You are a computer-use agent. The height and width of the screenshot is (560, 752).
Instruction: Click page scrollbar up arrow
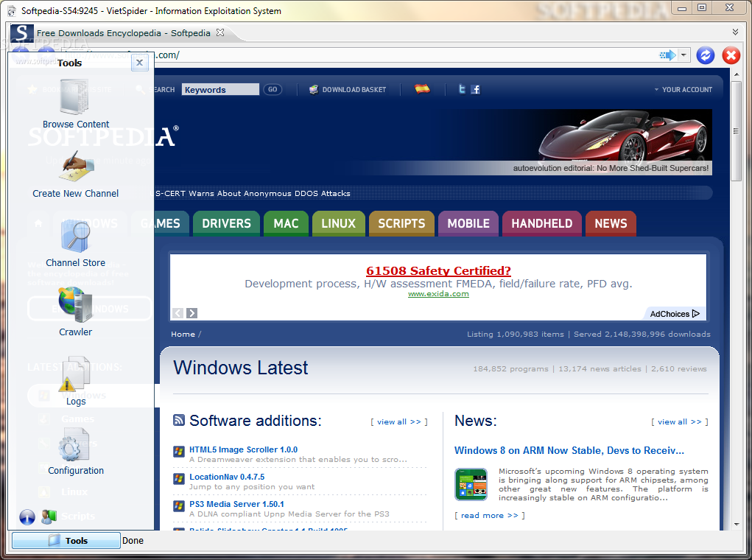click(x=737, y=75)
